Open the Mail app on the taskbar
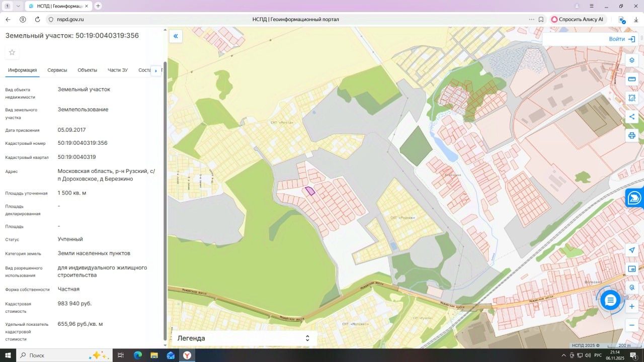This screenshot has height=362, width=644. click(171, 355)
